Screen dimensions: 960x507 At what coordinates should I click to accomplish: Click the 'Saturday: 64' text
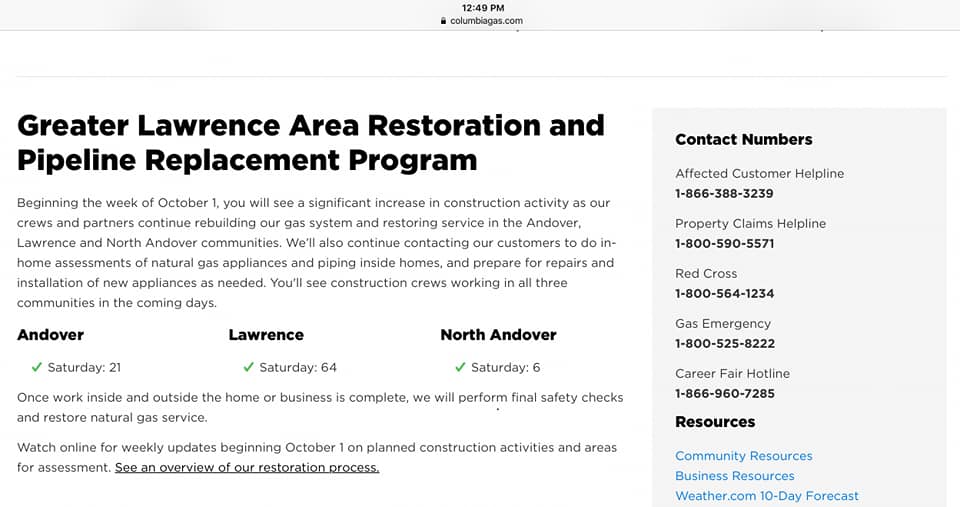[298, 367]
